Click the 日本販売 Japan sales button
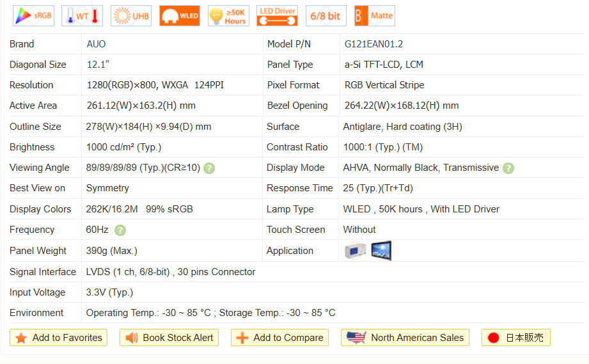Viewport: 589px width, 364px height. click(516, 338)
